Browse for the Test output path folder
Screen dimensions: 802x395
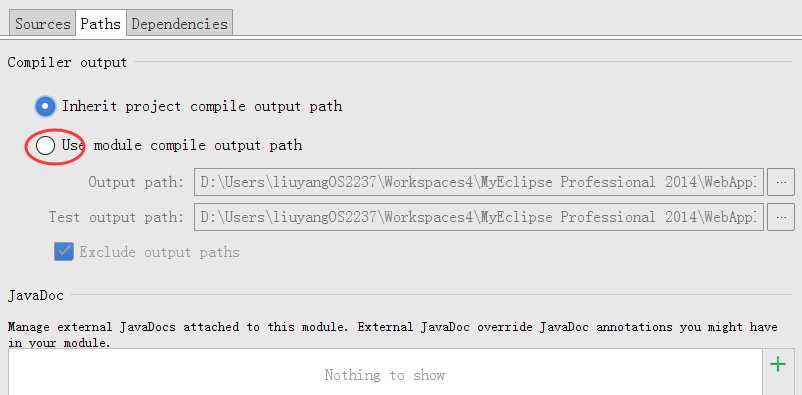point(781,217)
